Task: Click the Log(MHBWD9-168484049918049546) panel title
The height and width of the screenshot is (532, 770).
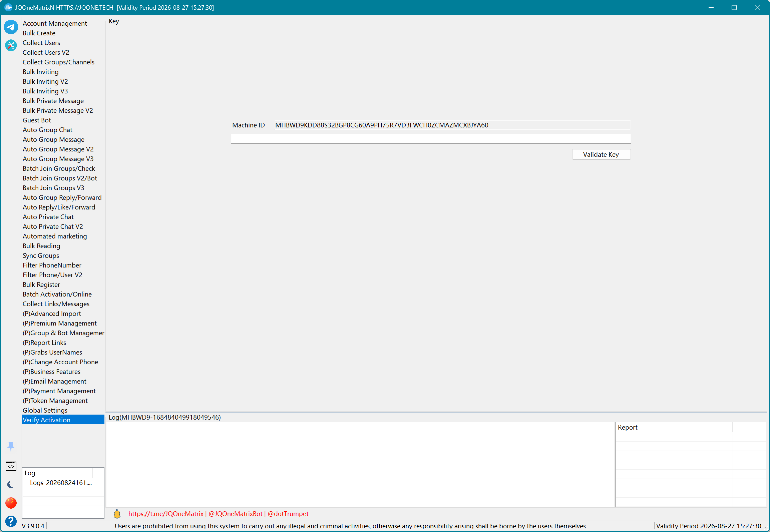Action: pos(165,417)
